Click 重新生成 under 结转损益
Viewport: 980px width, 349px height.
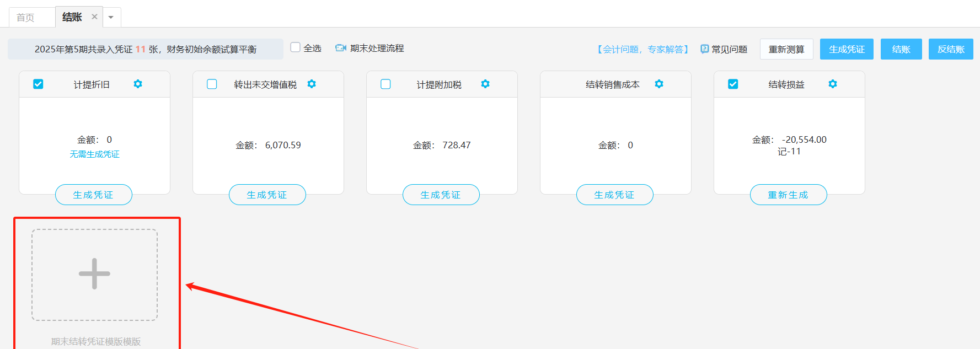tap(788, 195)
